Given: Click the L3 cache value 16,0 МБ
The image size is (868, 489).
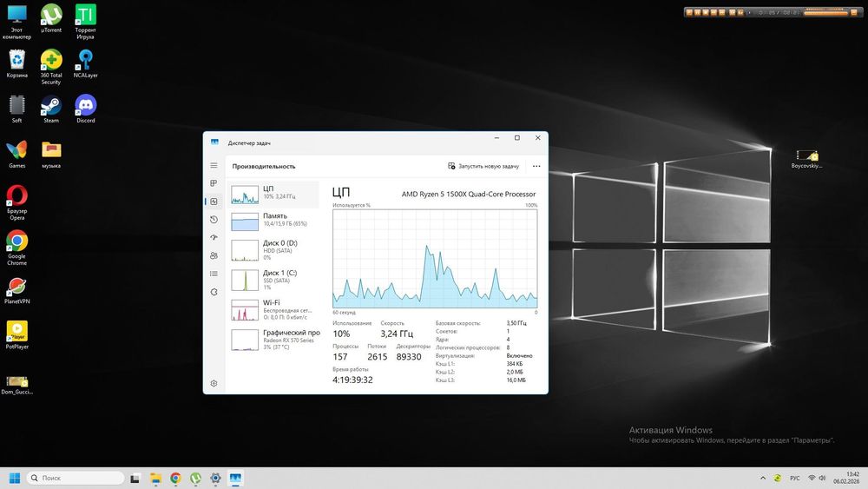Looking at the screenshot, I should coord(516,380).
